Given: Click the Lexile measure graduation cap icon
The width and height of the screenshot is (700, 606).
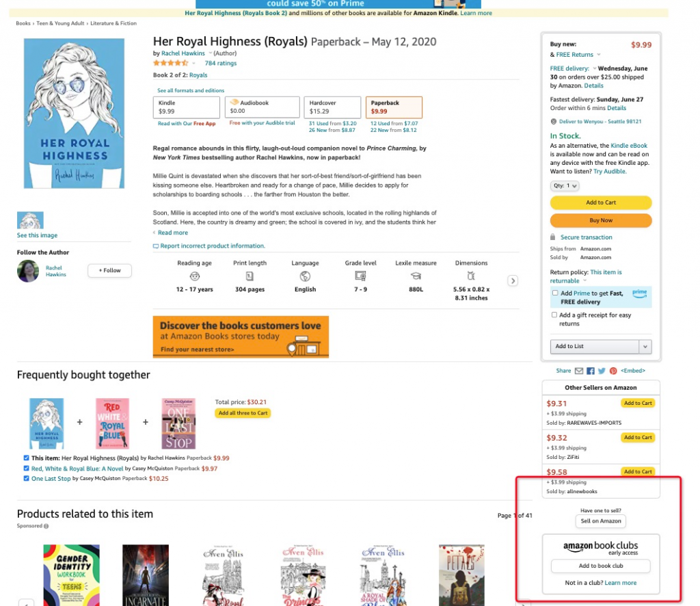Looking at the screenshot, I should click(416, 276).
